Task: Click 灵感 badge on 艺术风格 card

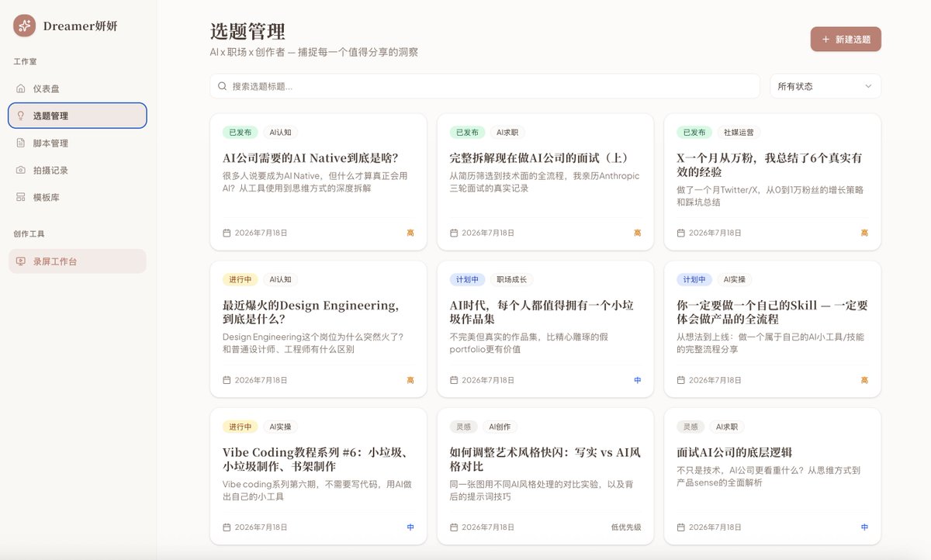Action: 464,427
